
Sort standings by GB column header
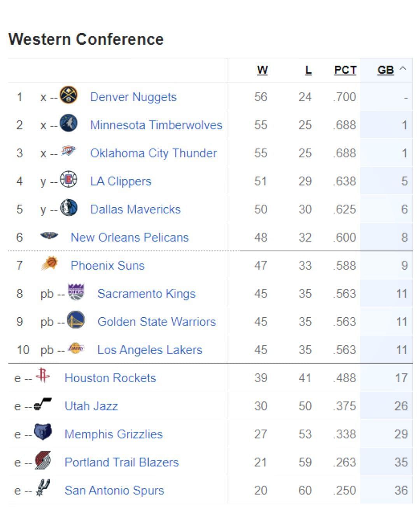click(x=385, y=70)
